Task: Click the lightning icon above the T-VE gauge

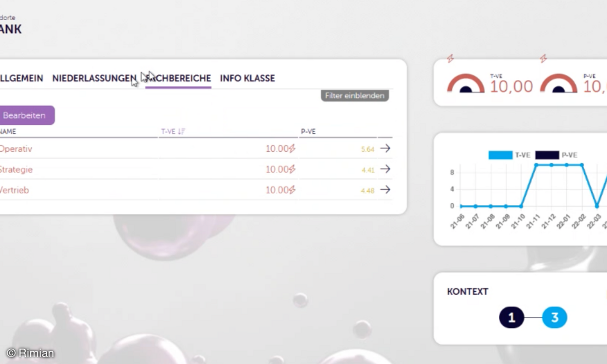Action: 450,59
